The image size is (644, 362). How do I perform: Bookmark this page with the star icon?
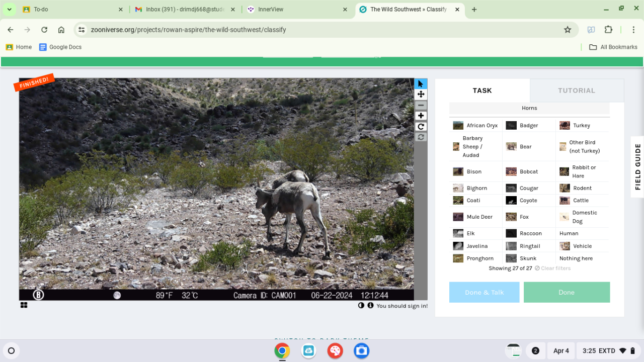568,30
